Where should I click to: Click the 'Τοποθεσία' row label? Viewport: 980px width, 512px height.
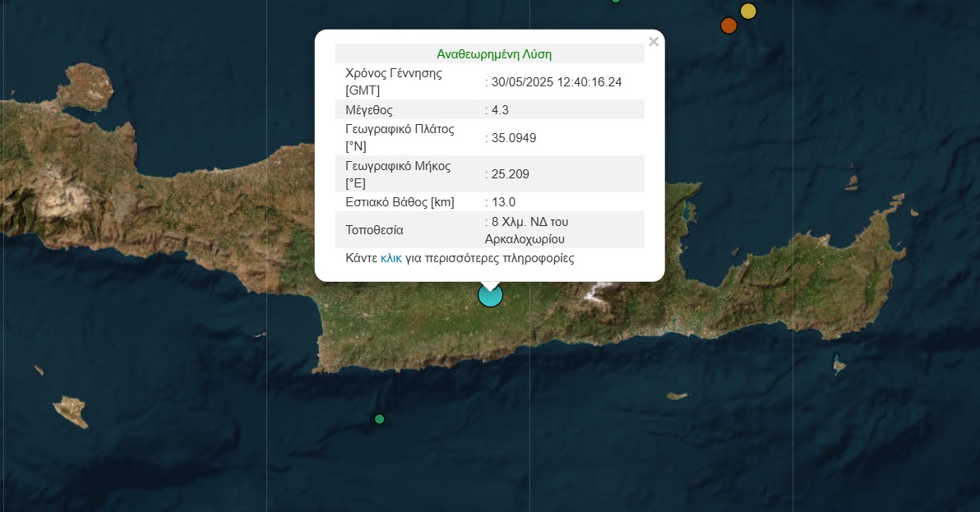(375, 230)
